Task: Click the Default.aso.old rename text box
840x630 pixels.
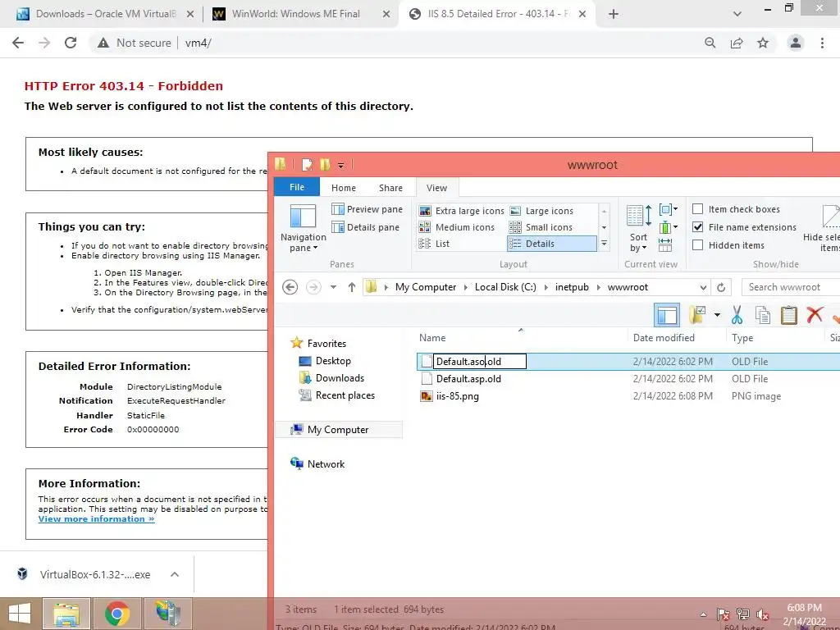Action: tap(479, 362)
